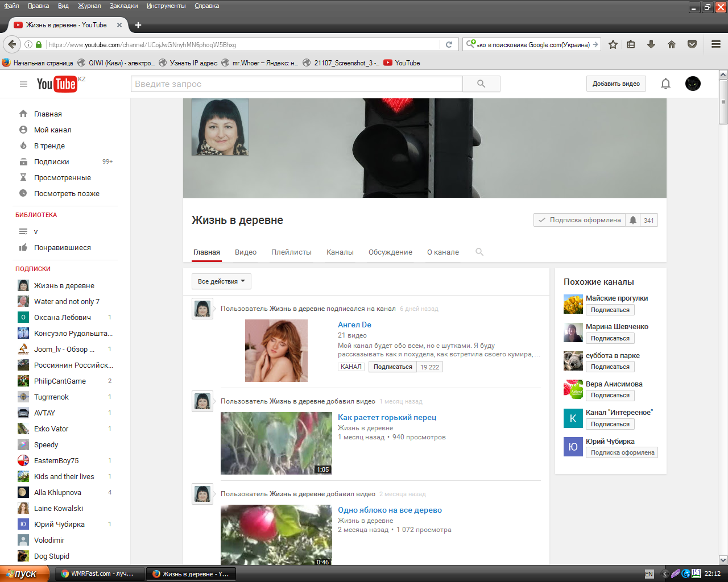
Task: Open the Firefox downloads arrow
Action: [651, 44]
